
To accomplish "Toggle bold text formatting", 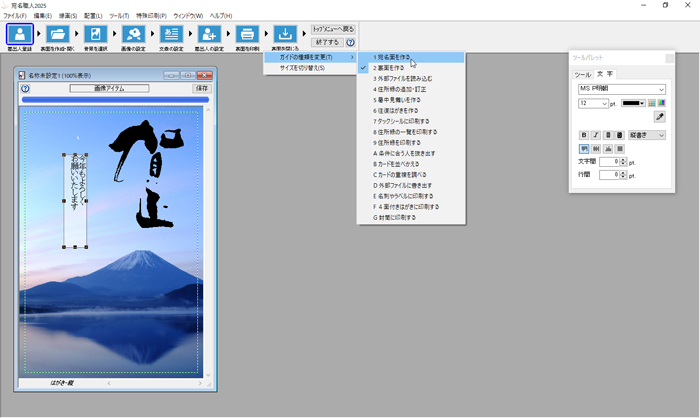I will coord(584,135).
